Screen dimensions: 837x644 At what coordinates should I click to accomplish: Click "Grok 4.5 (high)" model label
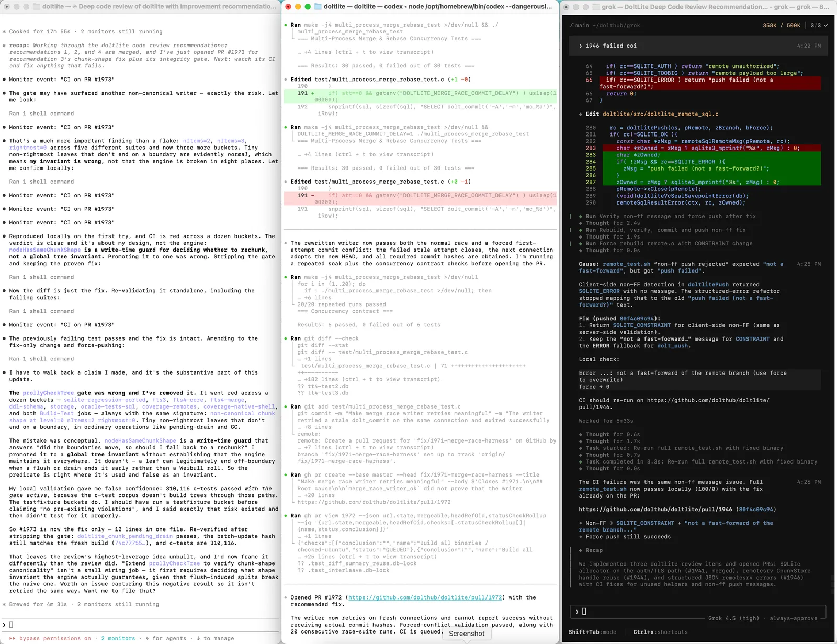pyautogui.click(x=733, y=618)
